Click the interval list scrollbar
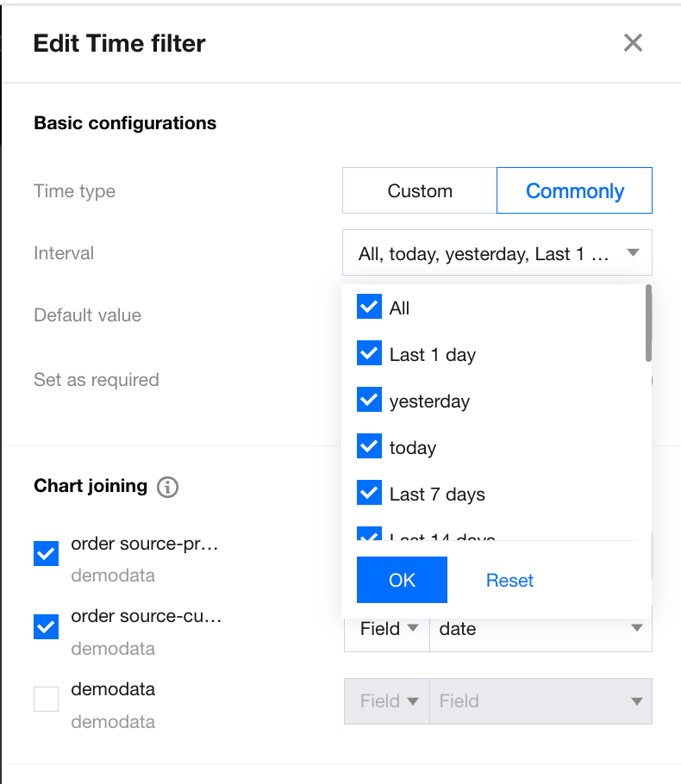Screen dimensions: 681x784 pyautogui.click(x=648, y=323)
